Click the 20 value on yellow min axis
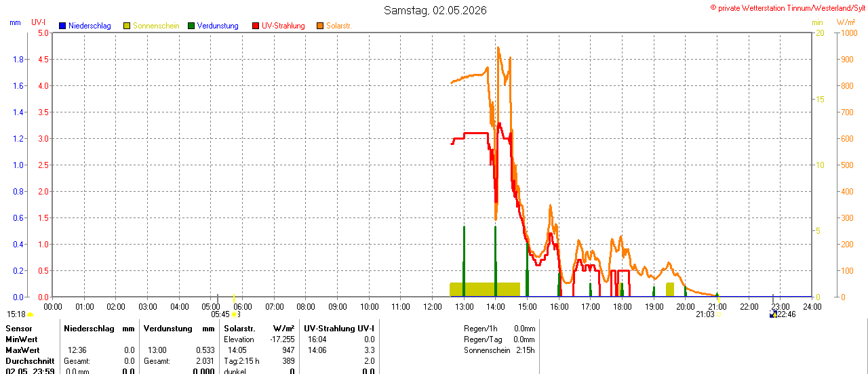The image size is (868, 374). point(819,33)
